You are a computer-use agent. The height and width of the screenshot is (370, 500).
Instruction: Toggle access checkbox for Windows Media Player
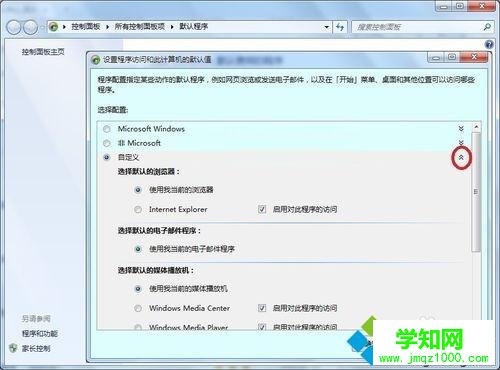(262, 327)
